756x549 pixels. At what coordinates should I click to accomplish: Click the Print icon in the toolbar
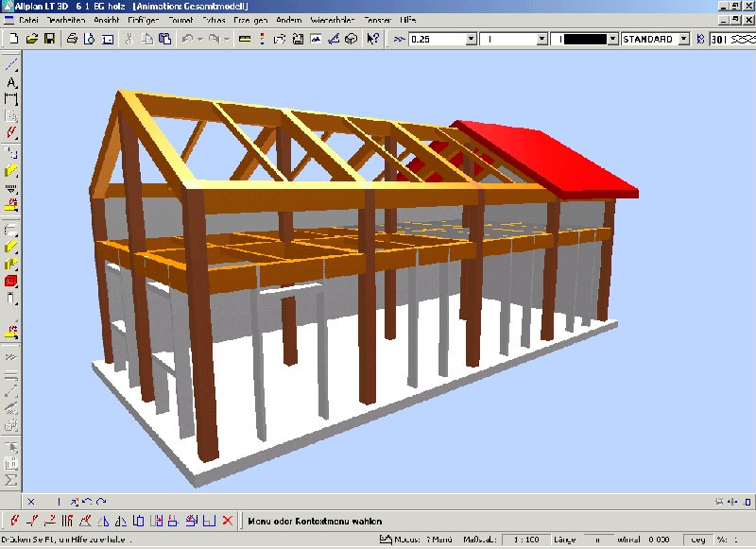[x=72, y=39]
